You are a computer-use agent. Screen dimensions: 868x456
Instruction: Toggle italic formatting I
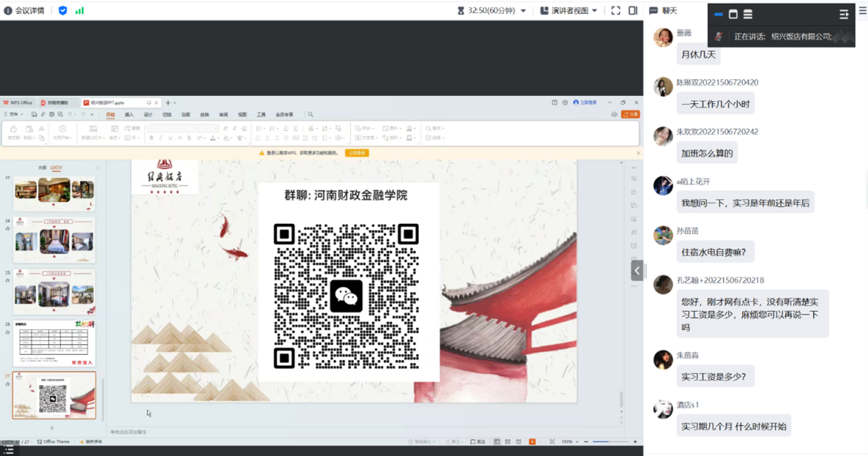(160, 138)
